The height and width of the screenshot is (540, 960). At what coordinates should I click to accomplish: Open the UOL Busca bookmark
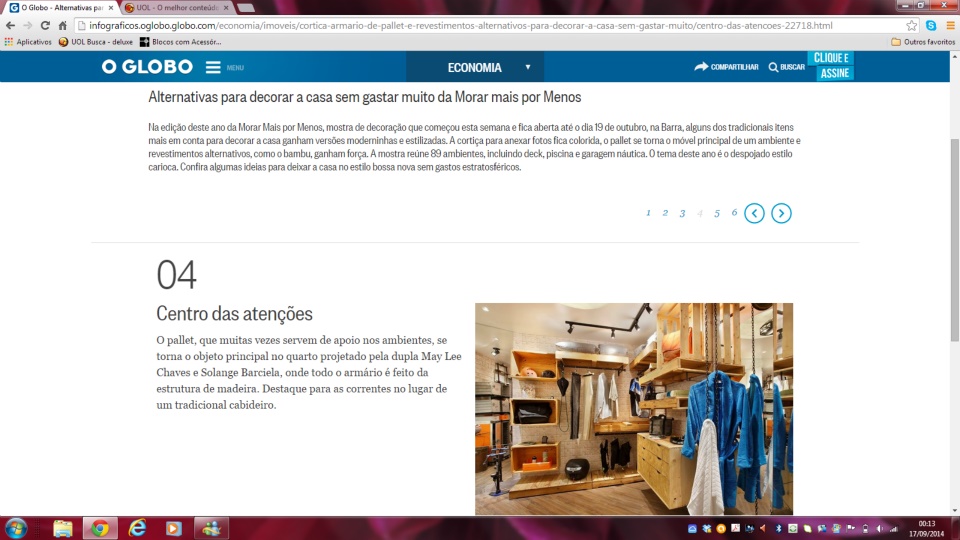click(95, 42)
